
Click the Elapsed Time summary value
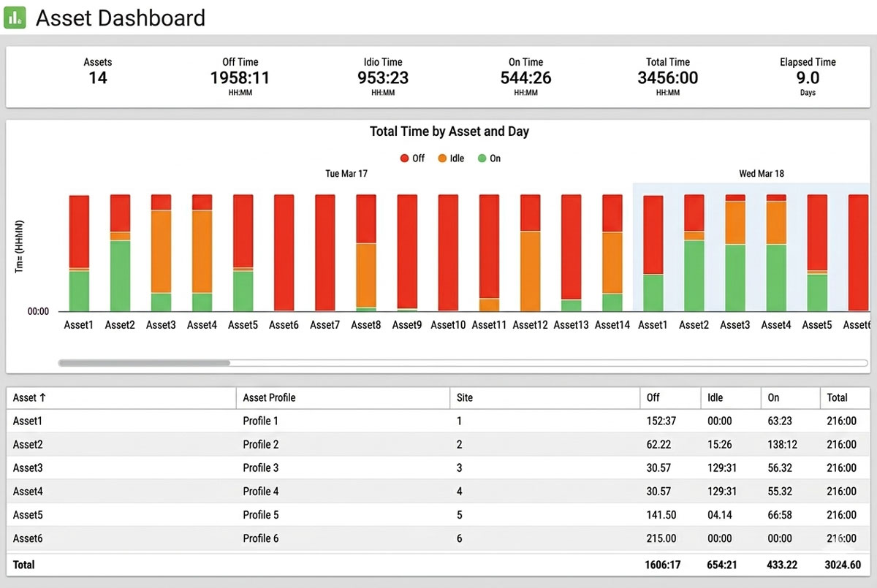[808, 78]
